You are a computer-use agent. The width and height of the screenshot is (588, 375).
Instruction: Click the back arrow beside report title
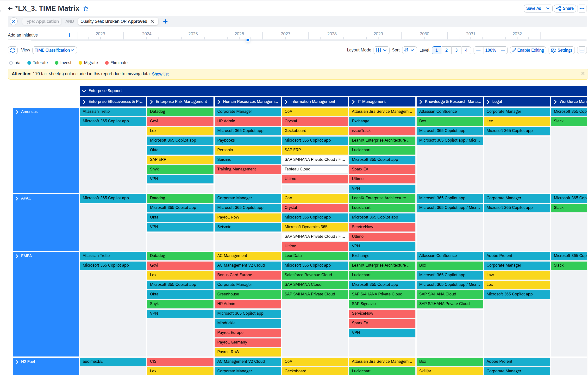tap(10, 9)
